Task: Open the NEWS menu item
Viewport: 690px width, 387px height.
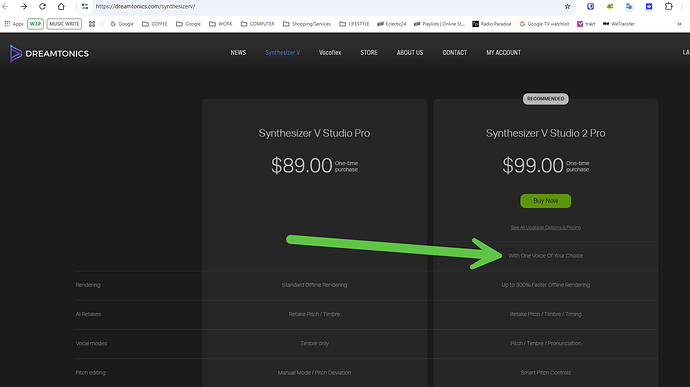Action: click(x=239, y=53)
